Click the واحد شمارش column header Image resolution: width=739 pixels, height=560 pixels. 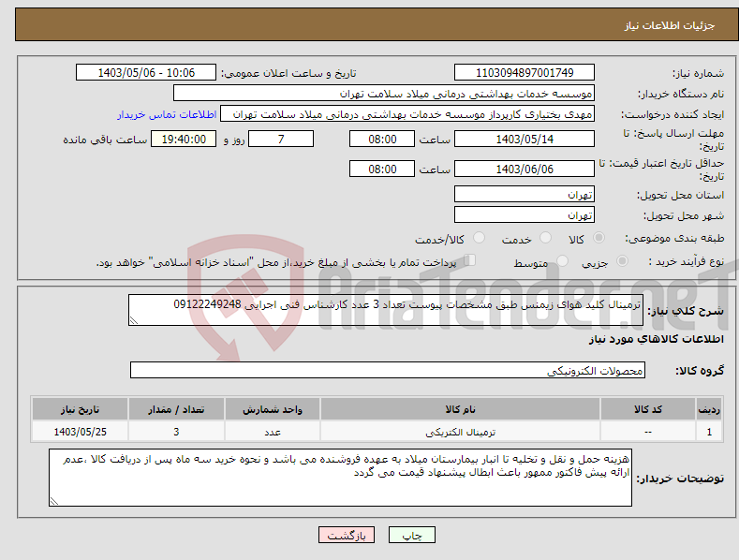[273, 409]
